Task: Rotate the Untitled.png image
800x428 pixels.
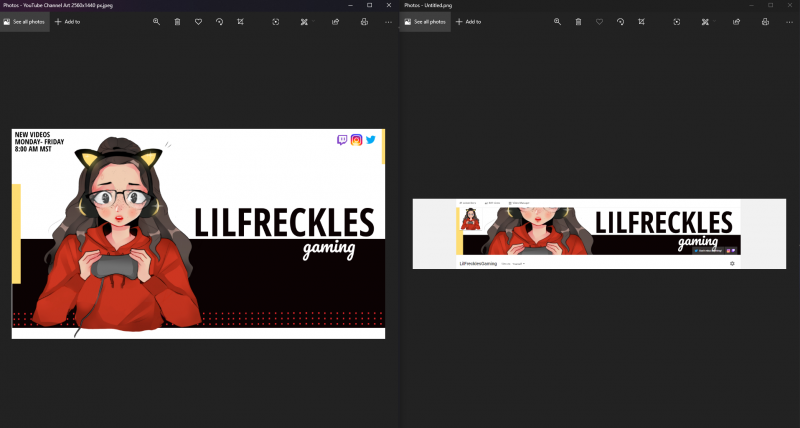Action: [x=620, y=21]
